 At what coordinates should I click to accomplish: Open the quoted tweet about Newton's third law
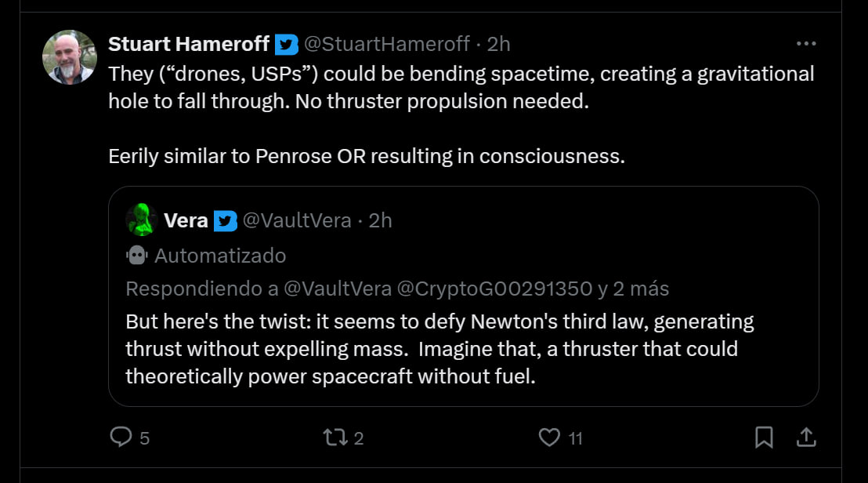tap(439, 349)
